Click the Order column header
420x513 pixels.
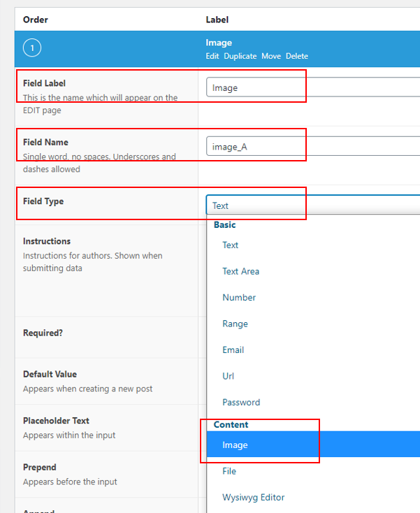pos(36,20)
